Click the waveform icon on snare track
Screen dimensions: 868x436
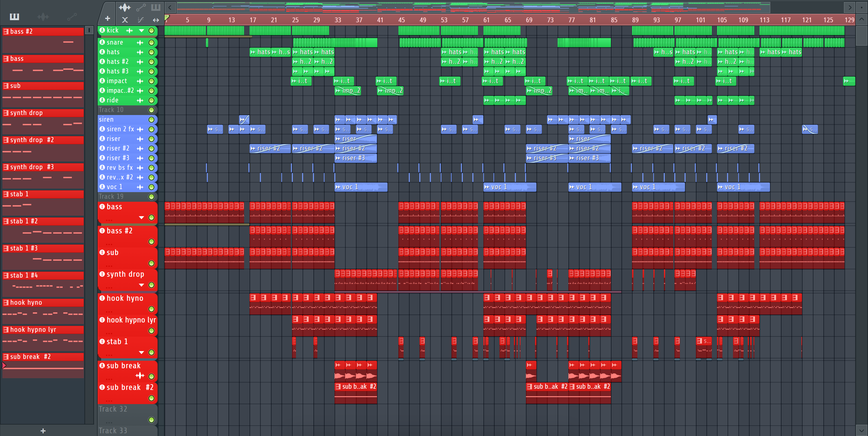(140, 43)
